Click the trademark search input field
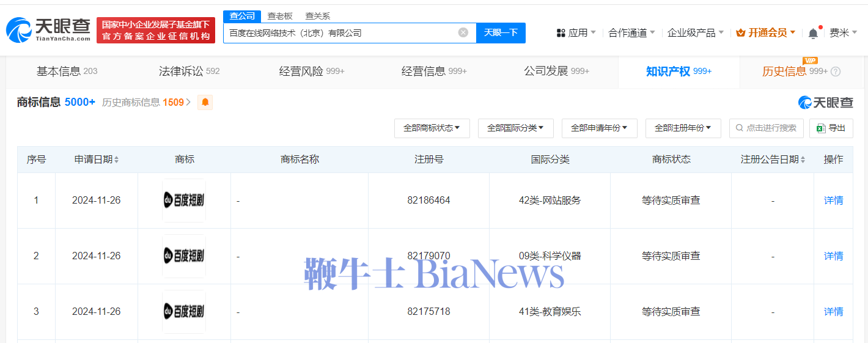Viewport: 868px width, 343px height. 767,128
